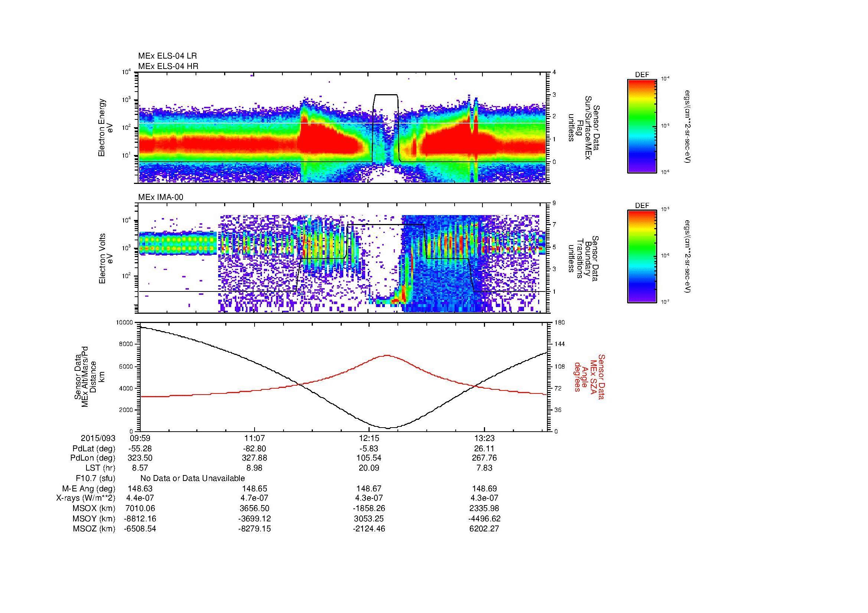The width and height of the screenshot is (868, 613).
Task: Click the M-E Ang value '148.67'
Action: pos(369,488)
